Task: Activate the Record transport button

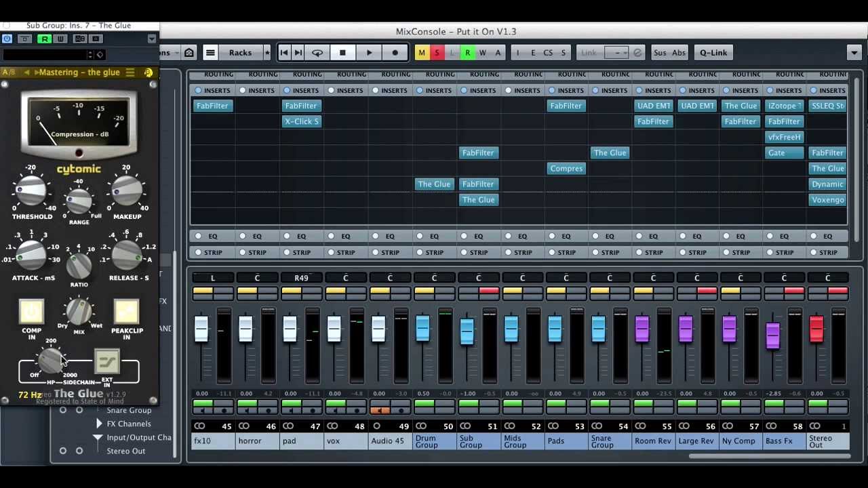Action: 395,53
